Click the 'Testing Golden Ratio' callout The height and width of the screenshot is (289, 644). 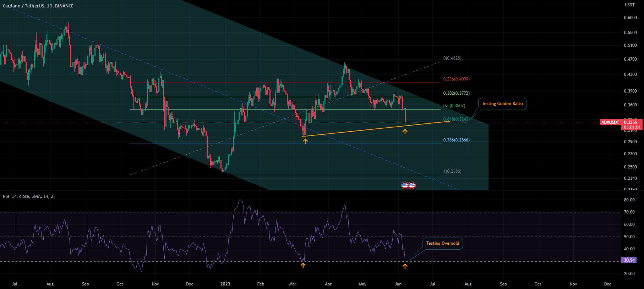tap(502, 104)
